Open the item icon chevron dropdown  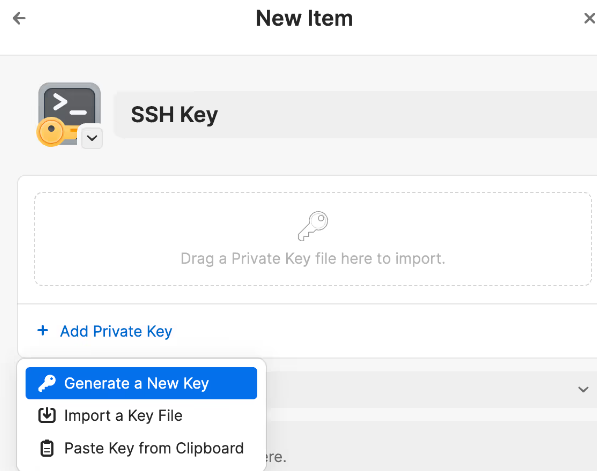click(x=92, y=137)
